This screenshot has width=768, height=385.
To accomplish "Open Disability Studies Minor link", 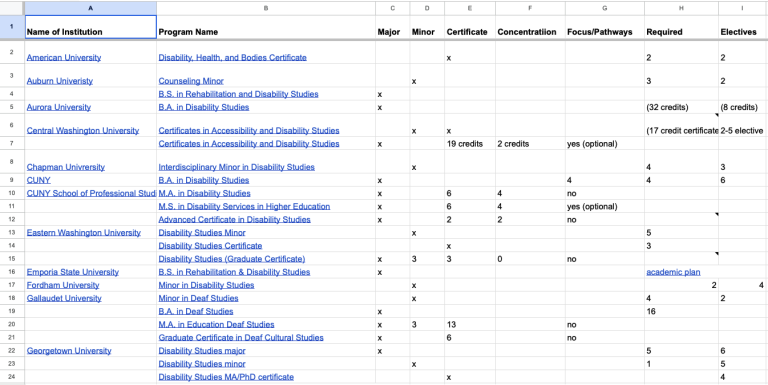I will [x=202, y=233].
